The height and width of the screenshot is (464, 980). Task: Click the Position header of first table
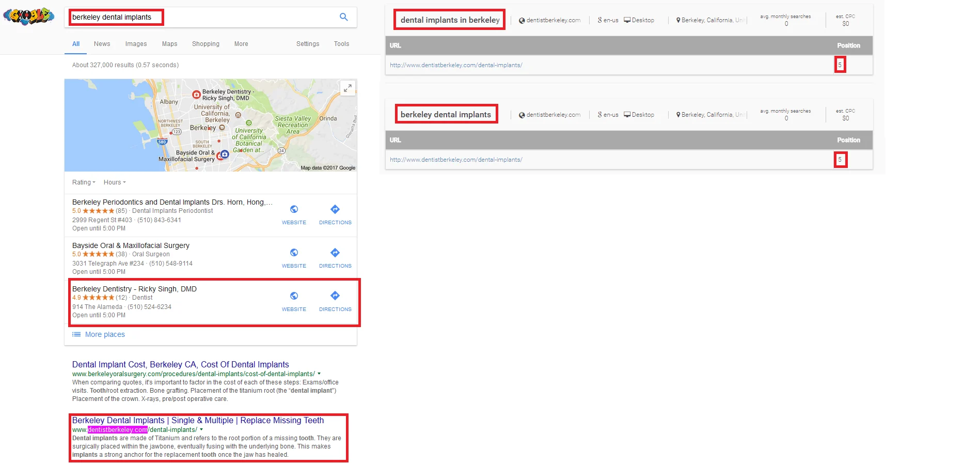pos(848,45)
